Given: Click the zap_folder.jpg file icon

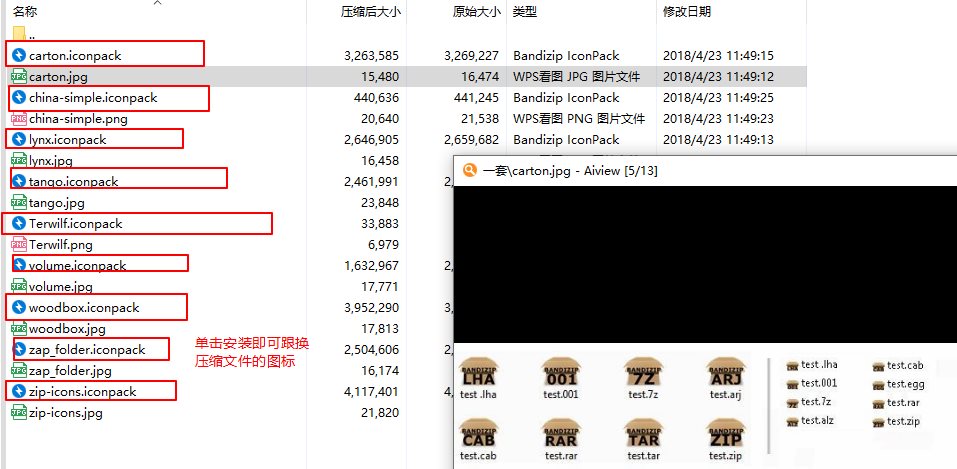Looking at the screenshot, I should (x=19, y=371).
